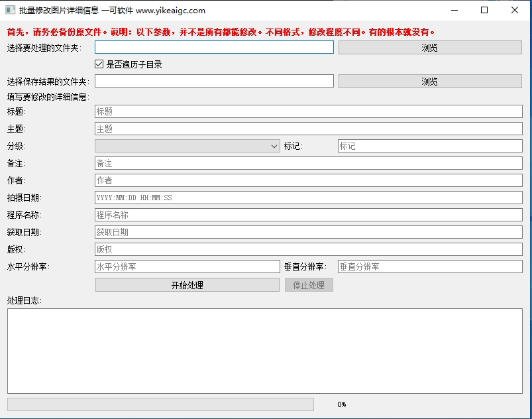Click the 版权 input field
Viewport: 532px width, 419px height.
click(x=309, y=249)
